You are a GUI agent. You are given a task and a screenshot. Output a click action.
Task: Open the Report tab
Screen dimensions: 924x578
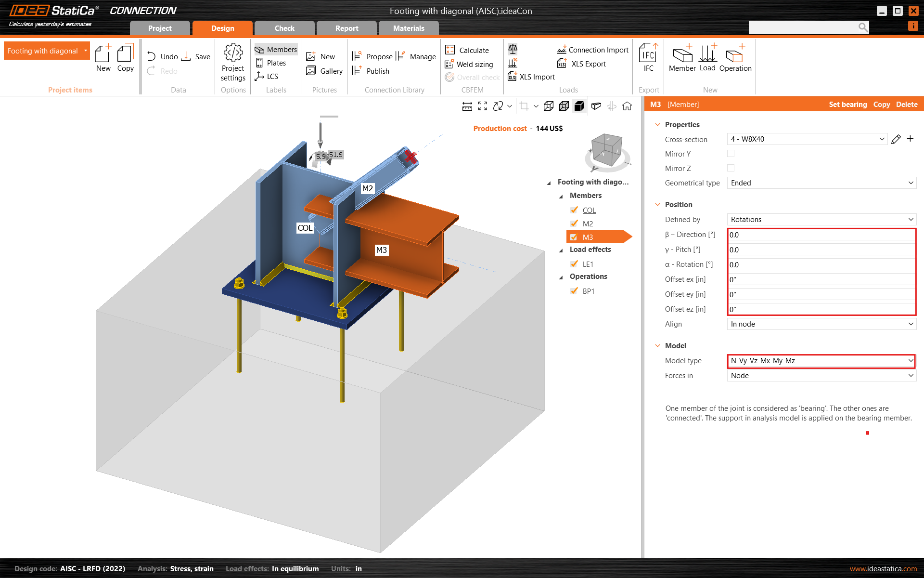pyautogui.click(x=346, y=28)
